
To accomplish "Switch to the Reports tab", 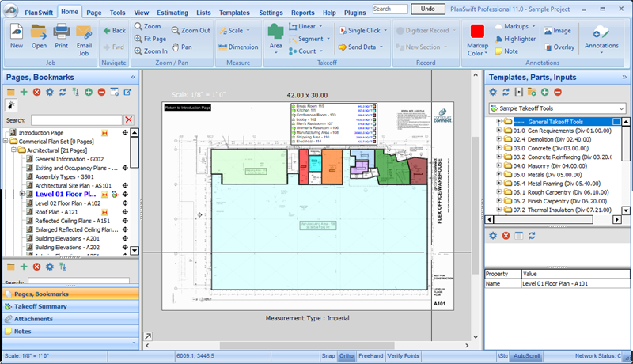I will coord(302,13).
